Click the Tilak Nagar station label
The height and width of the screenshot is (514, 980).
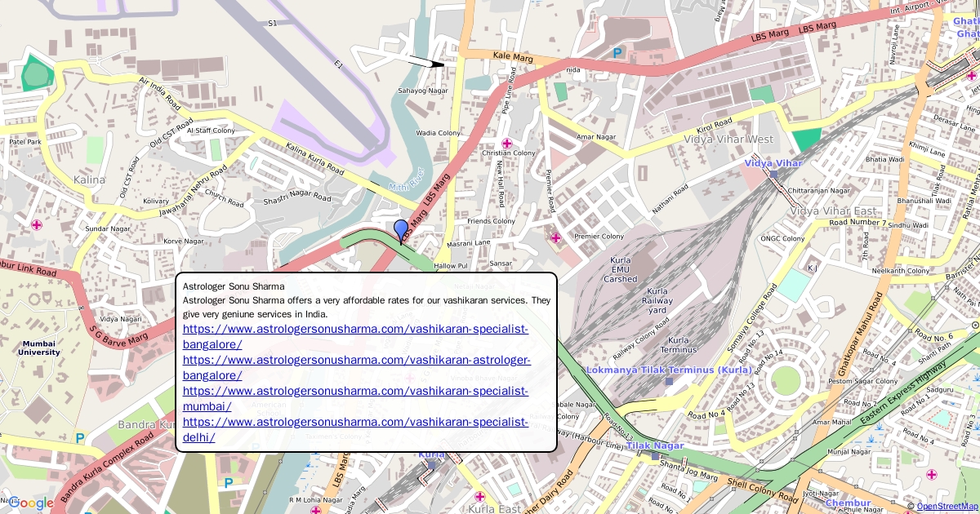coord(655,445)
